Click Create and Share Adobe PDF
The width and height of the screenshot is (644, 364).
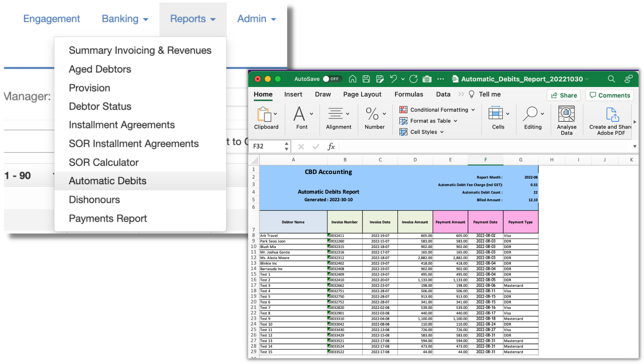click(x=611, y=120)
